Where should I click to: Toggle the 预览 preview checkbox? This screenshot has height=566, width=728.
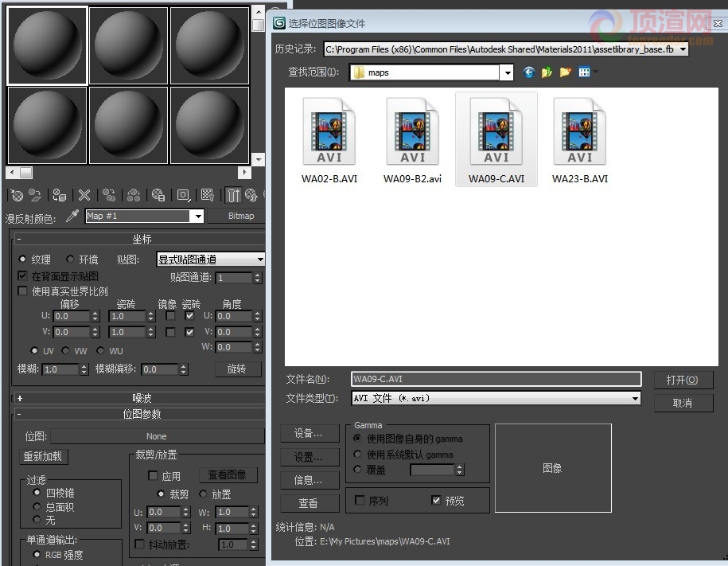tap(435, 500)
